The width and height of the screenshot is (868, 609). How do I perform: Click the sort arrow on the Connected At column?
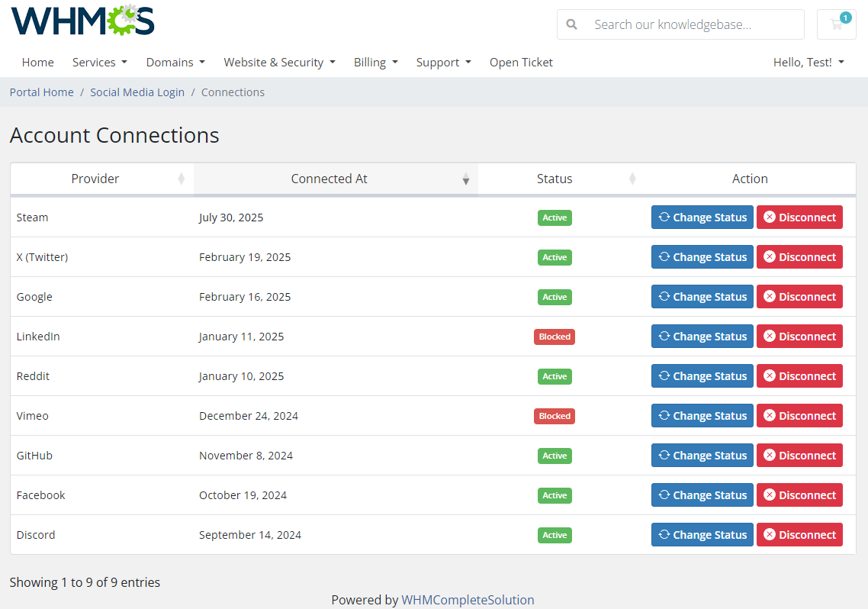pos(466,179)
